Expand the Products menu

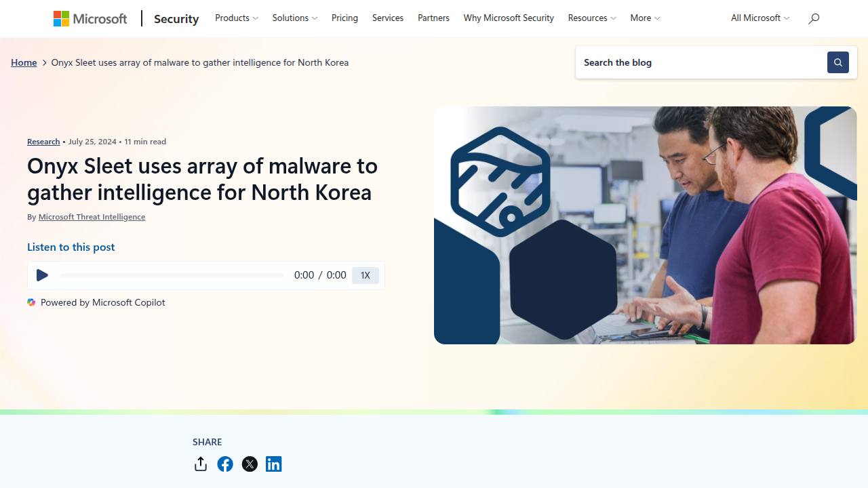pyautogui.click(x=237, y=18)
